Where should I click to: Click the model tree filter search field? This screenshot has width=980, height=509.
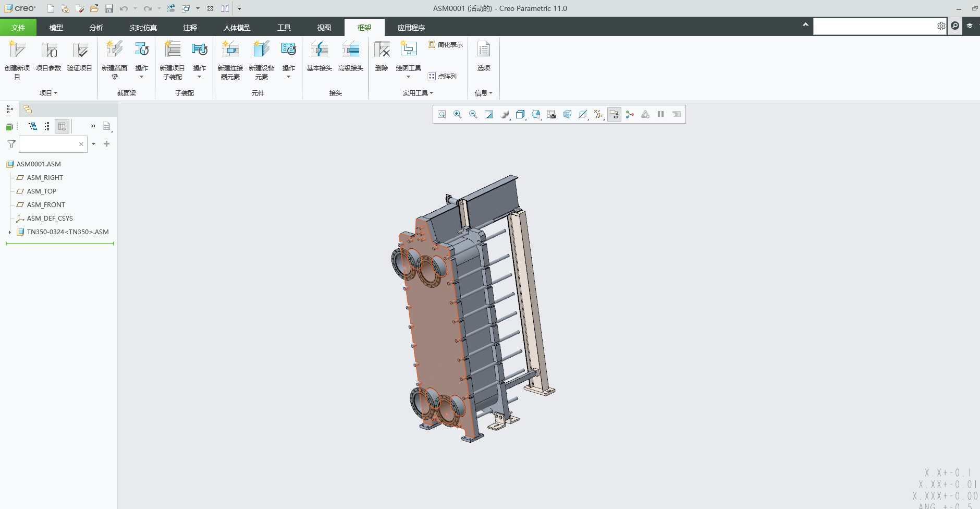point(48,144)
